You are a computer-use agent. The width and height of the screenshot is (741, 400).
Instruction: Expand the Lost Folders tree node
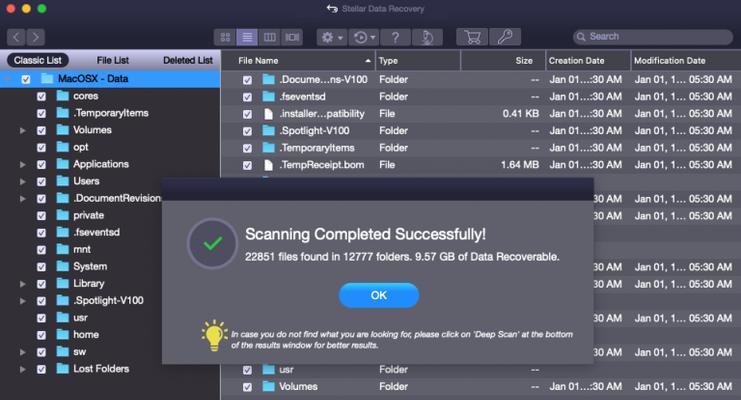pos(22,369)
